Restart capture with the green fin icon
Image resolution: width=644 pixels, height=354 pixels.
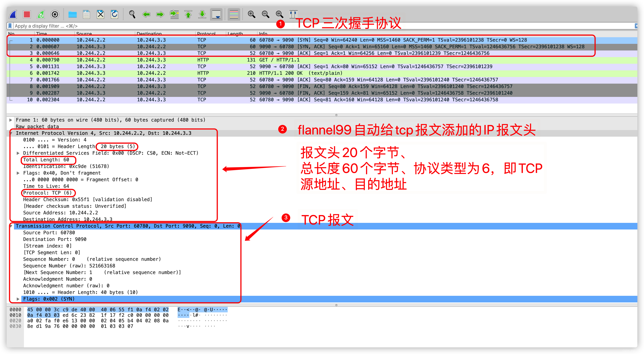click(x=41, y=15)
